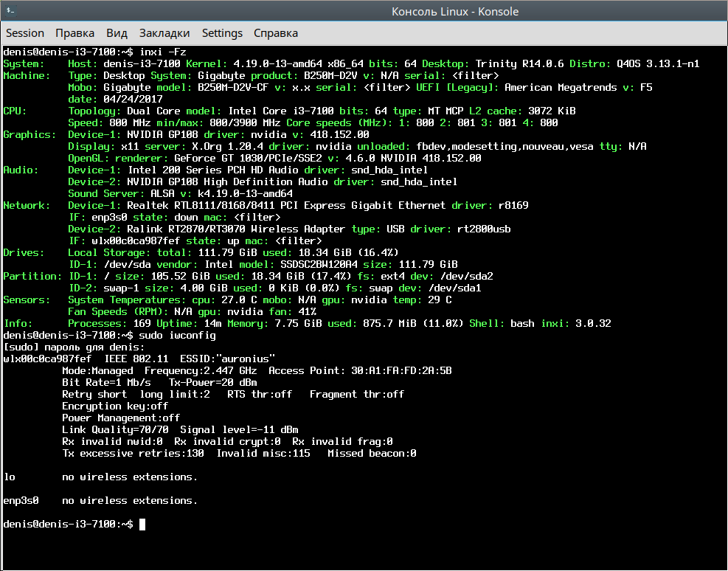Click the 'American Megatrends' BIOS vendor text
The width and height of the screenshot is (728, 571).
[561, 87]
